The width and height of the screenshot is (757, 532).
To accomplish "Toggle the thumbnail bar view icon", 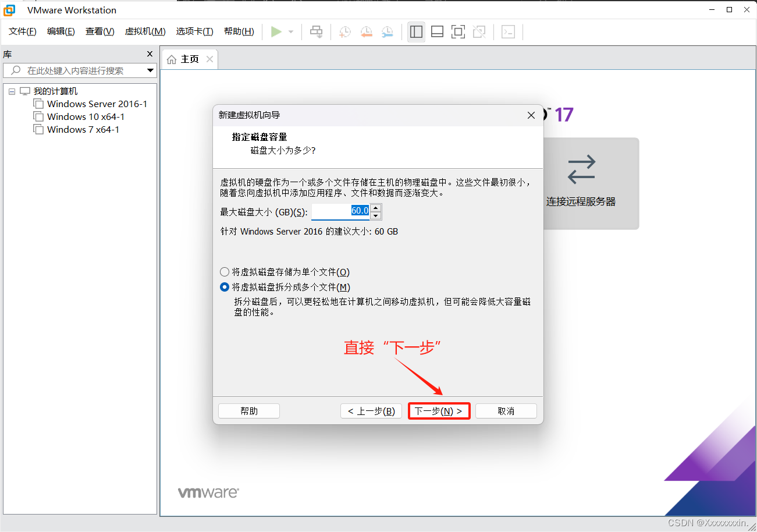I will [x=437, y=32].
